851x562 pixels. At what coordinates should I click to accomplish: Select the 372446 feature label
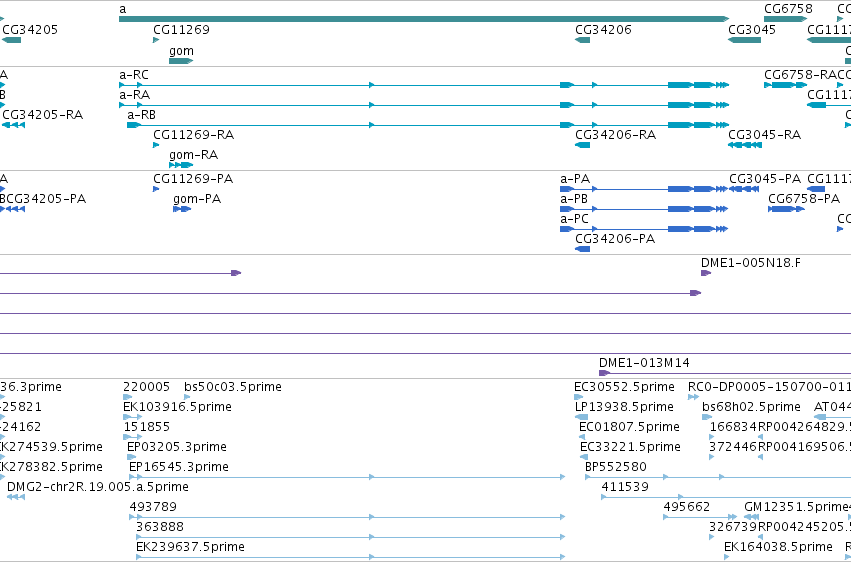(733, 447)
